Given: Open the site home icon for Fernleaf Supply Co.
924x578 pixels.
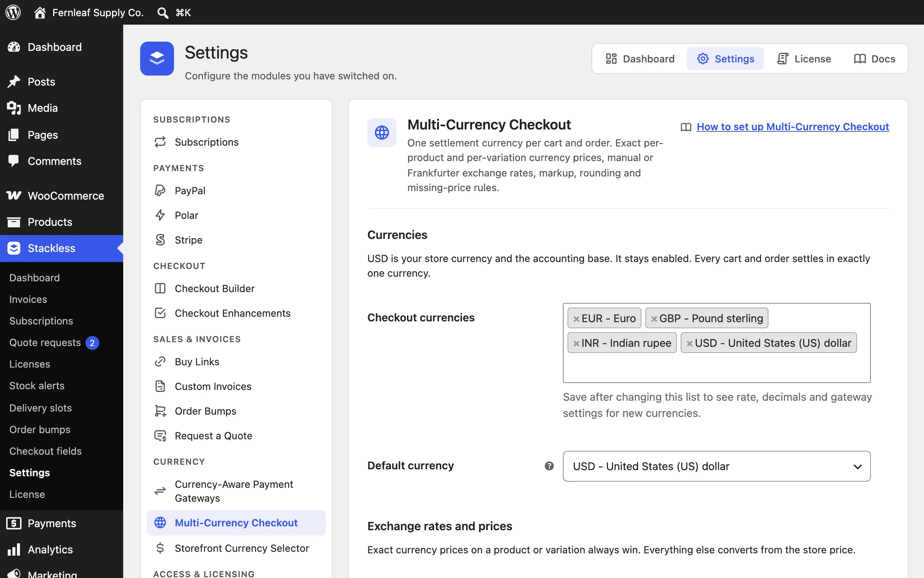Looking at the screenshot, I should 40,13.
